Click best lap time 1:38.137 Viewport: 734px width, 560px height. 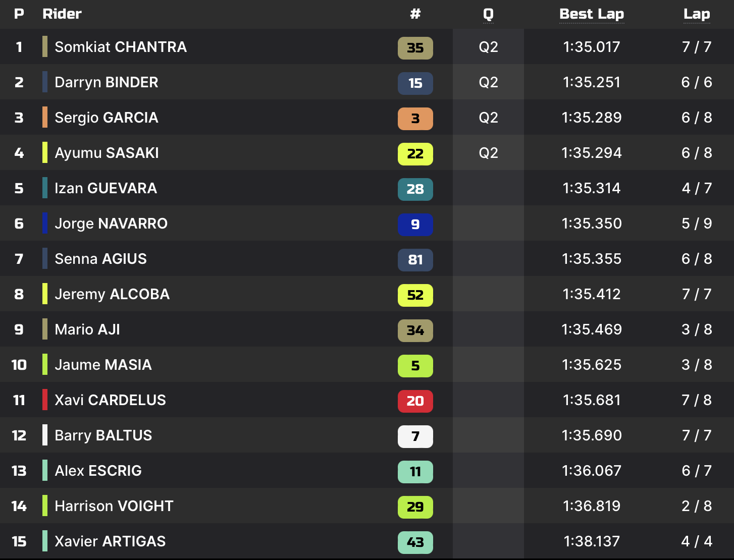click(x=592, y=541)
